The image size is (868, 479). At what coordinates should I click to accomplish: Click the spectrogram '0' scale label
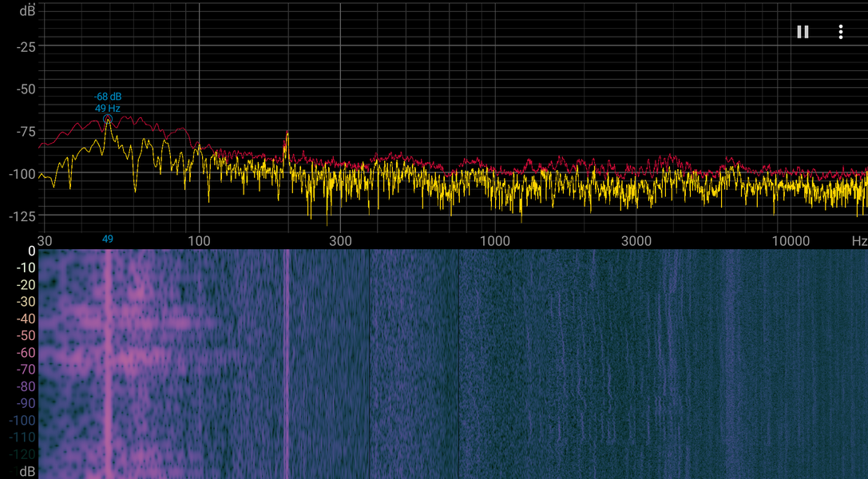point(32,251)
